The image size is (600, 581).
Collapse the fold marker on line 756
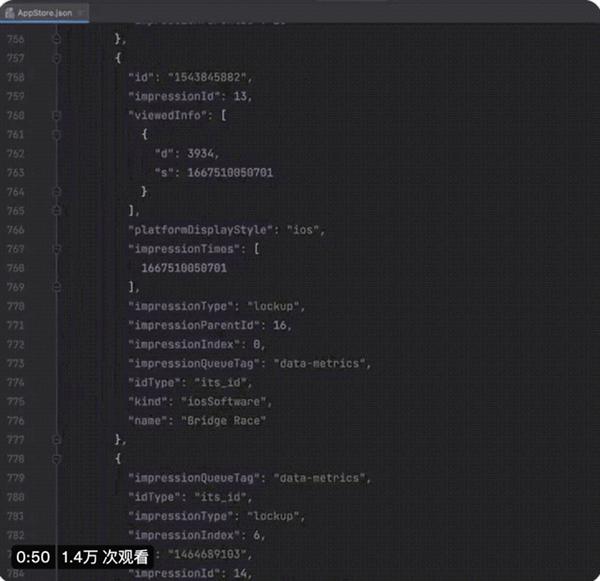click(57, 39)
